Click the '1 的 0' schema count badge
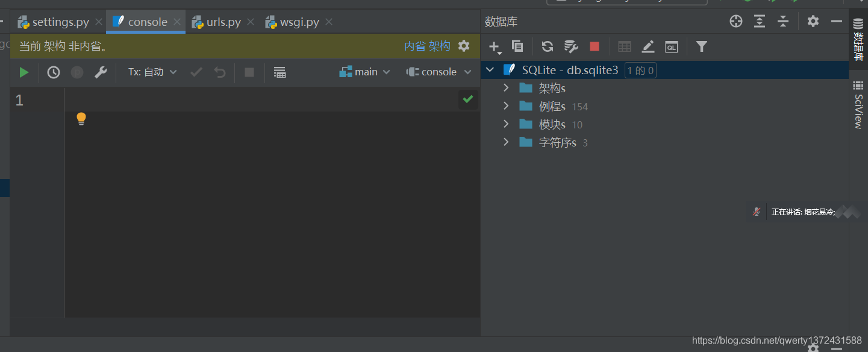Screen dimensions: 868x352 [640, 71]
